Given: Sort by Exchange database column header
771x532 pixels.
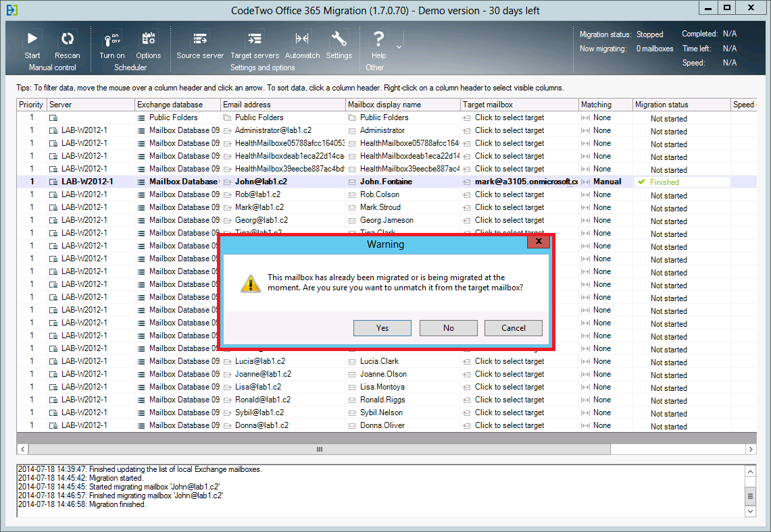Looking at the screenshot, I should 178,105.
